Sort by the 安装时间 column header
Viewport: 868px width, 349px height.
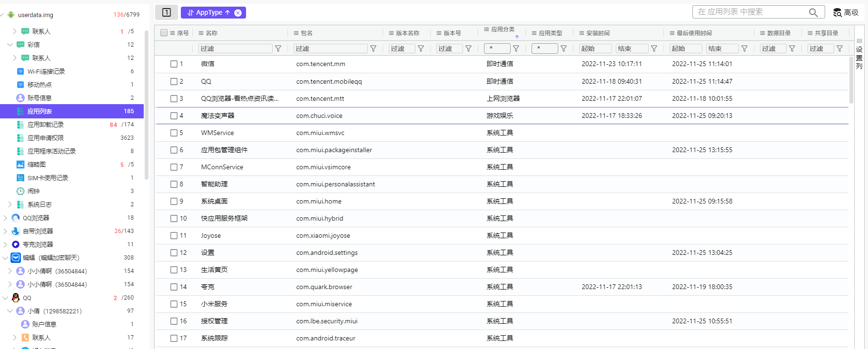[x=598, y=33]
